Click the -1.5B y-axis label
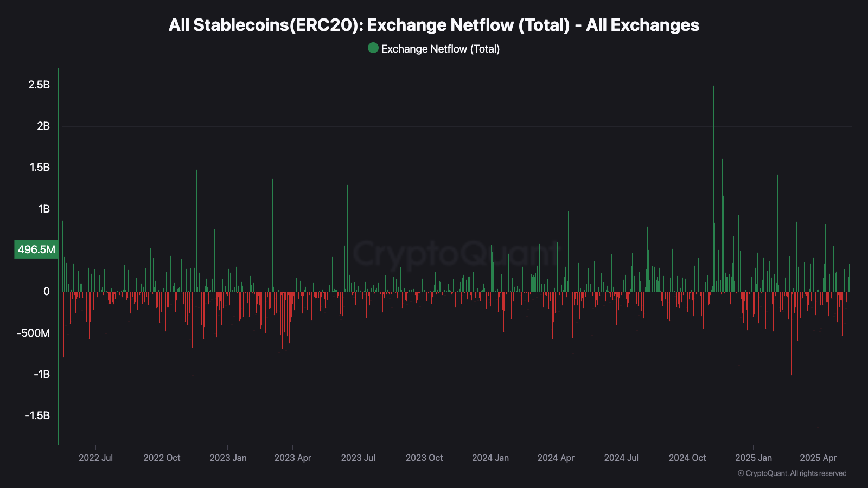The height and width of the screenshot is (488, 868). [37, 415]
